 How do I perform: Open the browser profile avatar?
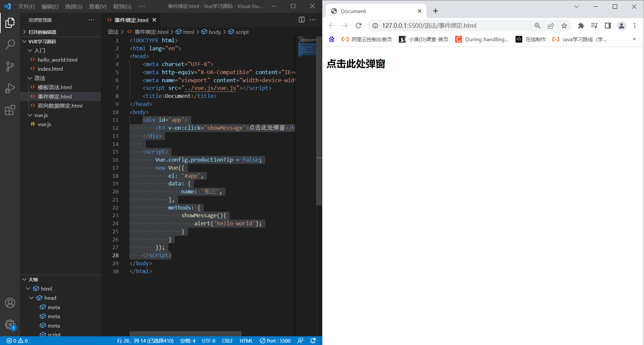(622, 25)
